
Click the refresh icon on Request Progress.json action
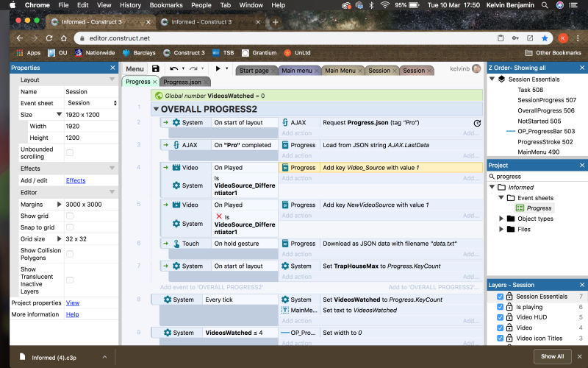[477, 123]
